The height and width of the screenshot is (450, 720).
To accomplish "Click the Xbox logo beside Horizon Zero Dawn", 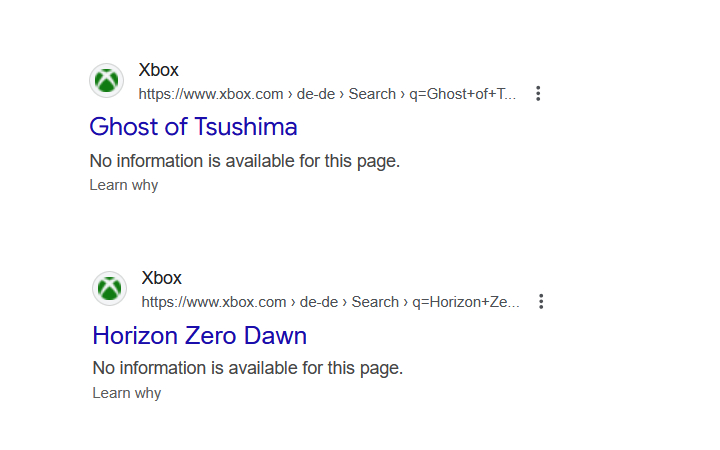I will [109, 289].
